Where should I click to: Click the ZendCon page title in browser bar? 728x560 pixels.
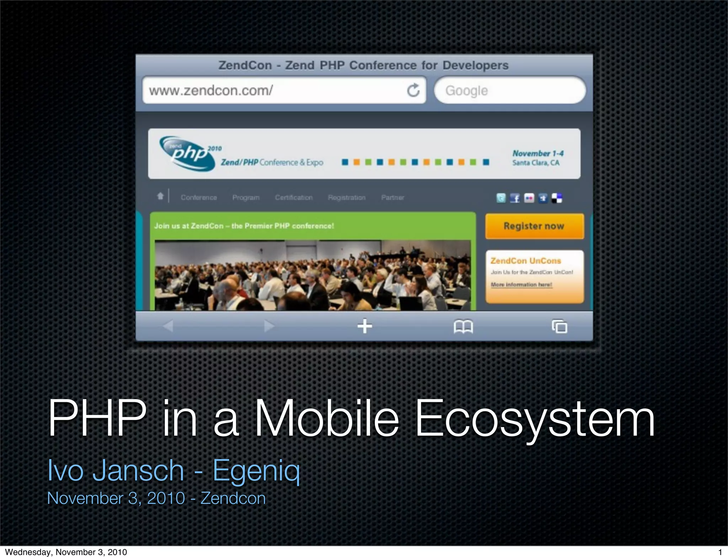pos(363,65)
